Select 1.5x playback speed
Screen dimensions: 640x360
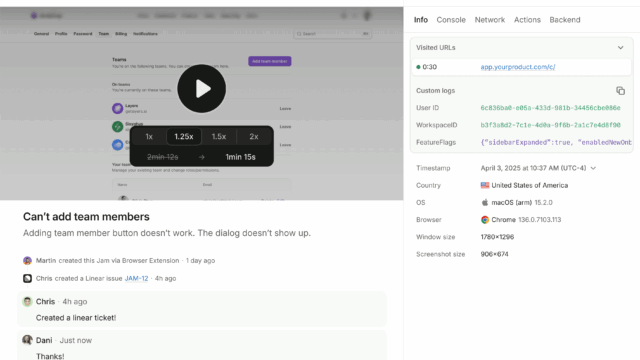[x=219, y=137]
